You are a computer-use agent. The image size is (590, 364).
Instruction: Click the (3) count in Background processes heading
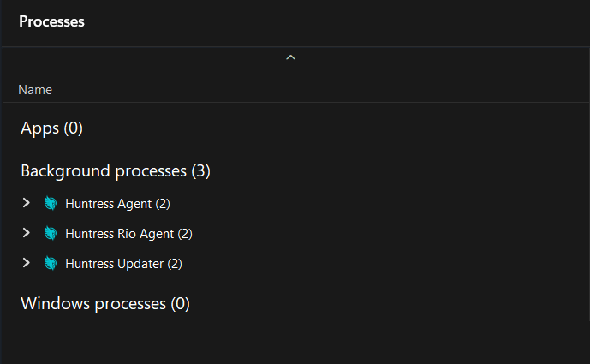[x=200, y=171]
